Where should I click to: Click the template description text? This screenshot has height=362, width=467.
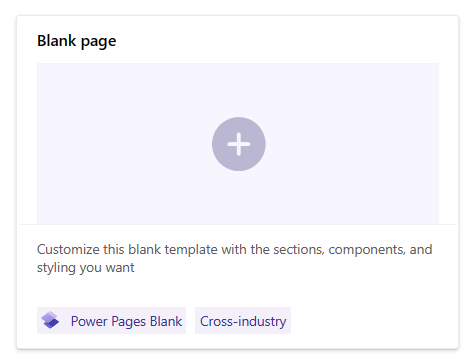234,258
